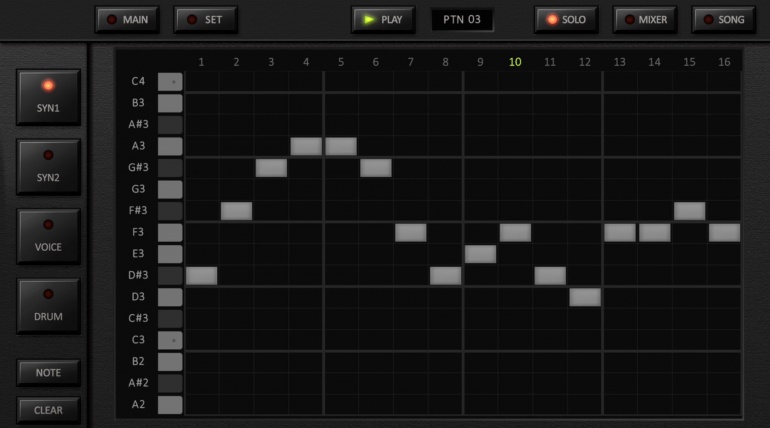
Task: Remove the F3 note at step 16
Action: (x=724, y=233)
